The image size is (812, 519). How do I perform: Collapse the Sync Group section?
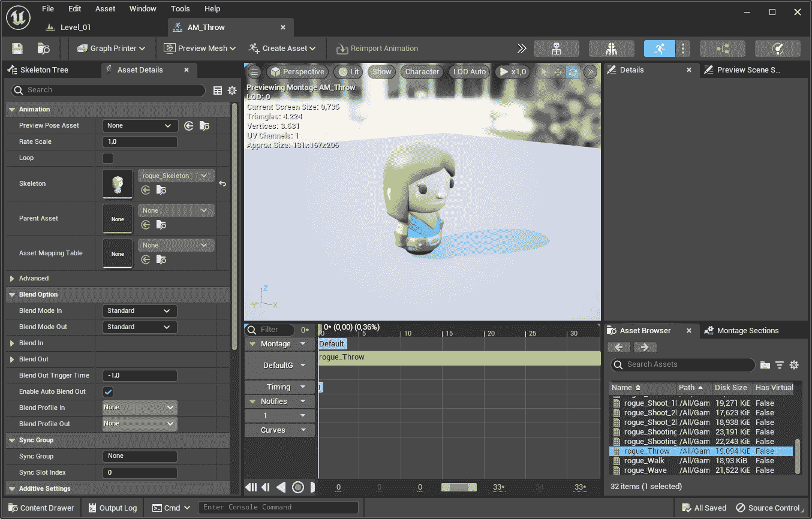tap(13, 440)
